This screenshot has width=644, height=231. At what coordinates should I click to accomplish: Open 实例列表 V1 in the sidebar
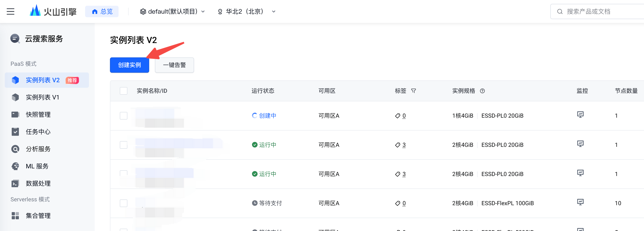47,97
